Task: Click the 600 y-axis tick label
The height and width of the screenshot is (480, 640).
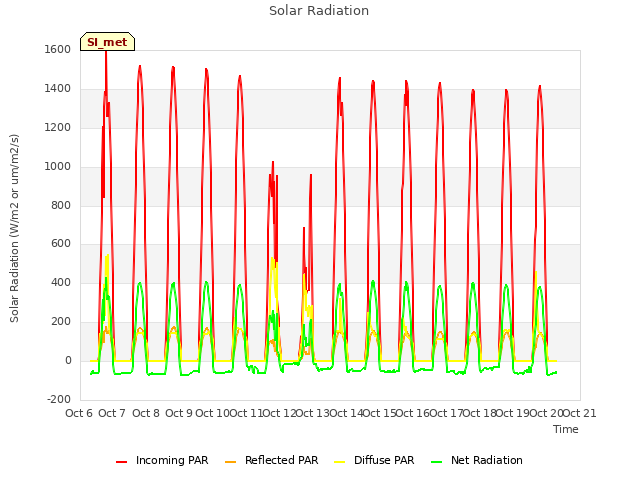Action: (x=61, y=244)
